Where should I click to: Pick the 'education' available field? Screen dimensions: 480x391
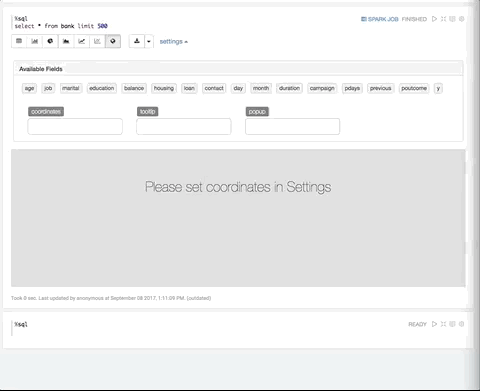coord(102,88)
